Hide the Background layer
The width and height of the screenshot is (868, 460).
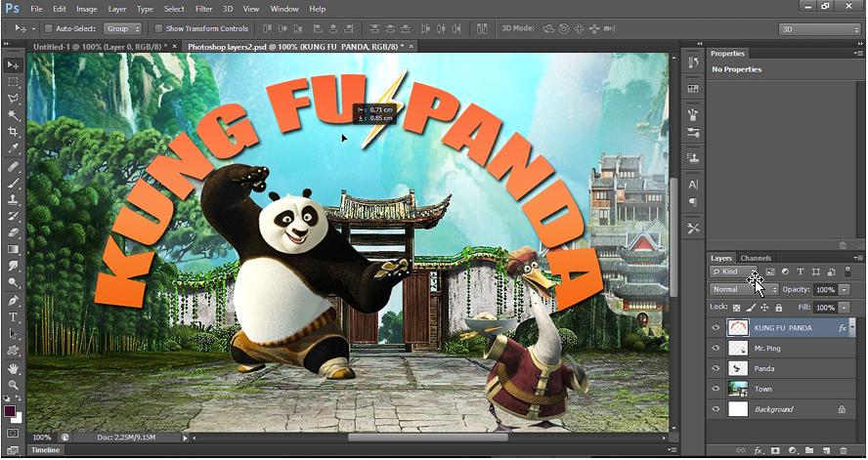tap(716, 409)
